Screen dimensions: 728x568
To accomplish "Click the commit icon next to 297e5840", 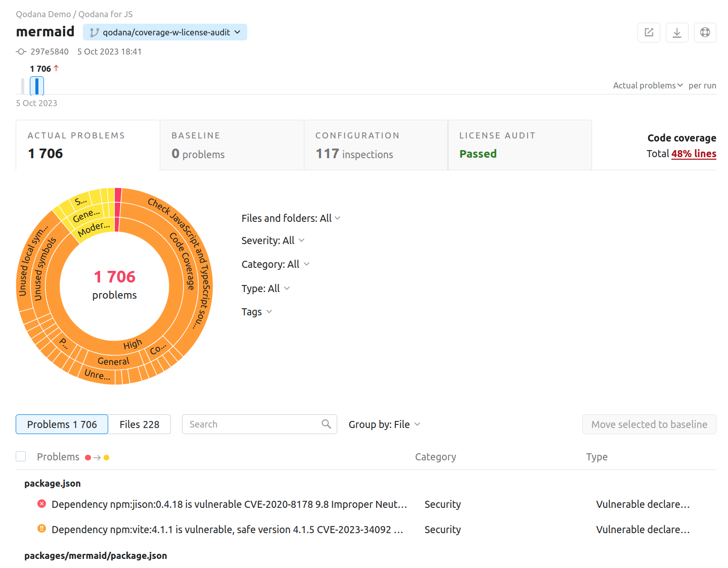I will [21, 52].
